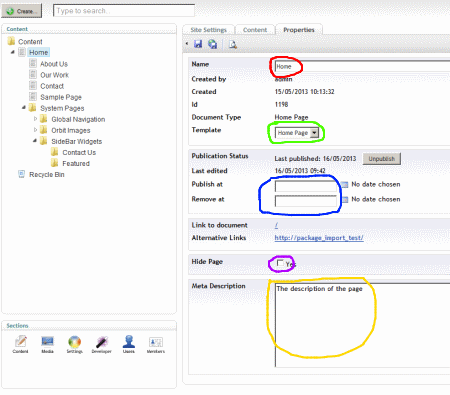Switch to the Site Settings tab

209,30
